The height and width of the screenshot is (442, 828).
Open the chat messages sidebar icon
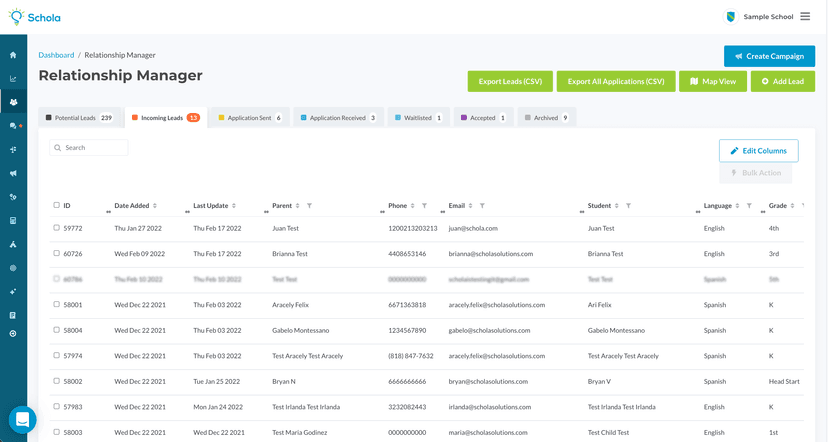point(13,126)
